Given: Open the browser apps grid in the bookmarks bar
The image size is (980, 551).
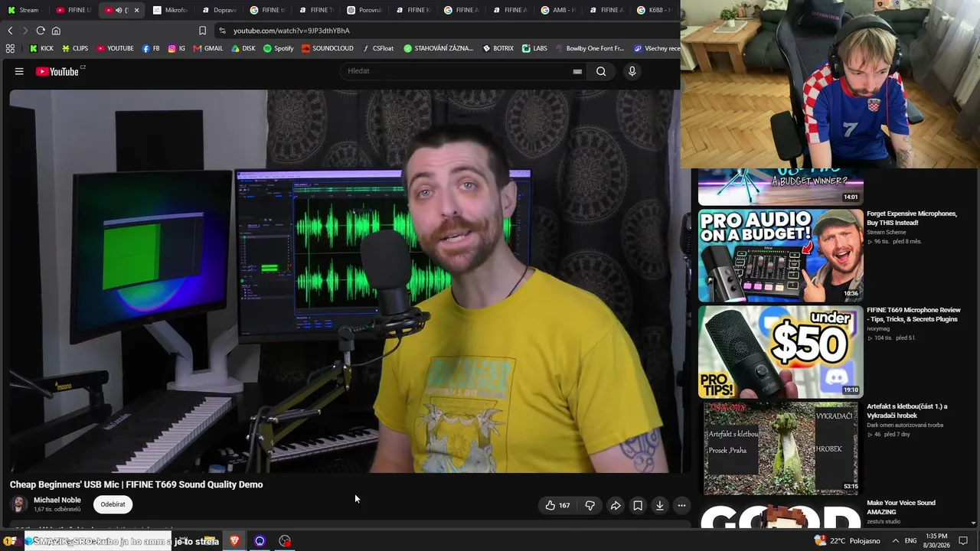Looking at the screenshot, I should coord(10,48).
